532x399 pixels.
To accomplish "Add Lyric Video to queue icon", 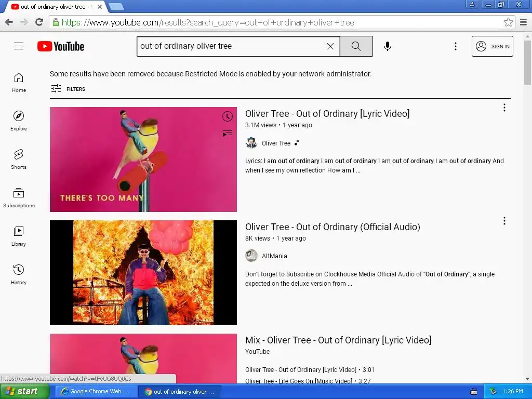I will pos(228,133).
